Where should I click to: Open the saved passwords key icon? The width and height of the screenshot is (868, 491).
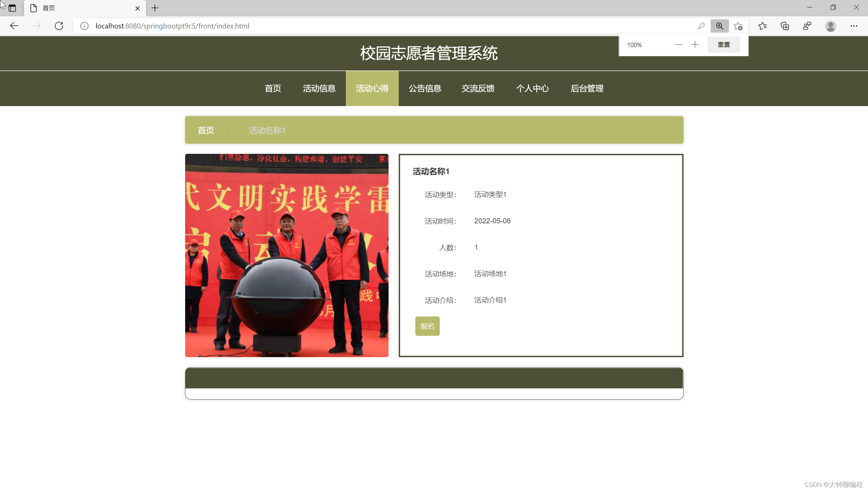coord(702,26)
